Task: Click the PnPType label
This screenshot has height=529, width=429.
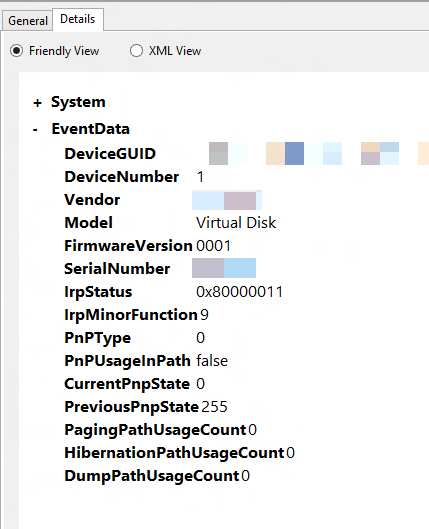Action: (x=97, y=338)
